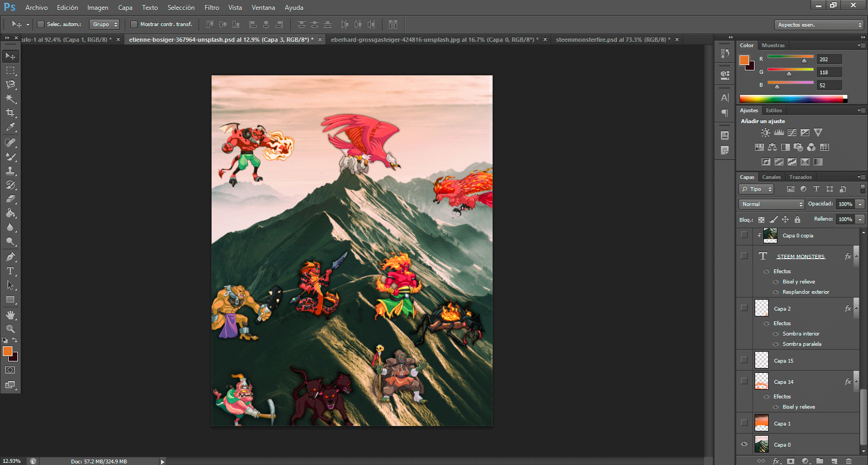Add Curves adjustment

coord(792,132)
